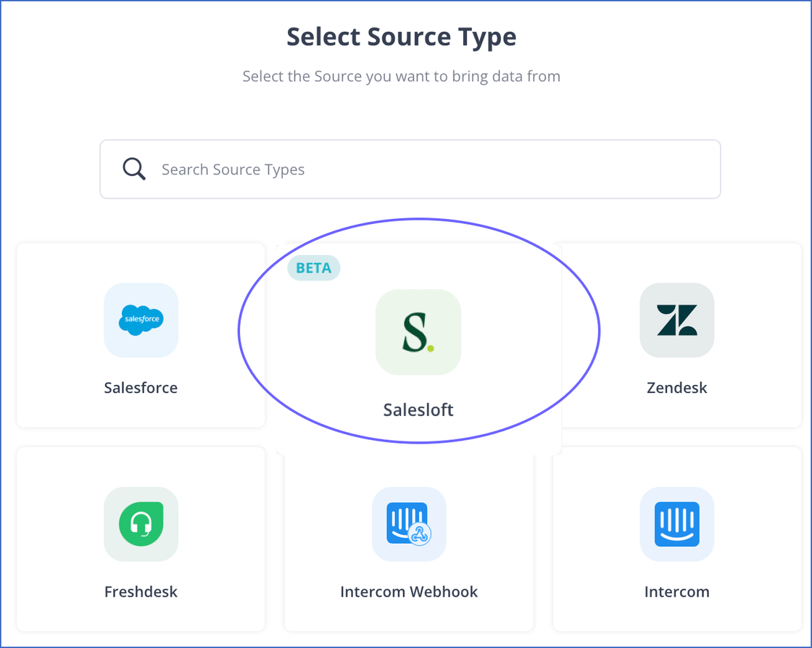Image resolution: width=812 pixels, height=648 pixels.
Task: Select the Salesloft S logo icon
Action: pyautogui.click(x=418, y=332)
